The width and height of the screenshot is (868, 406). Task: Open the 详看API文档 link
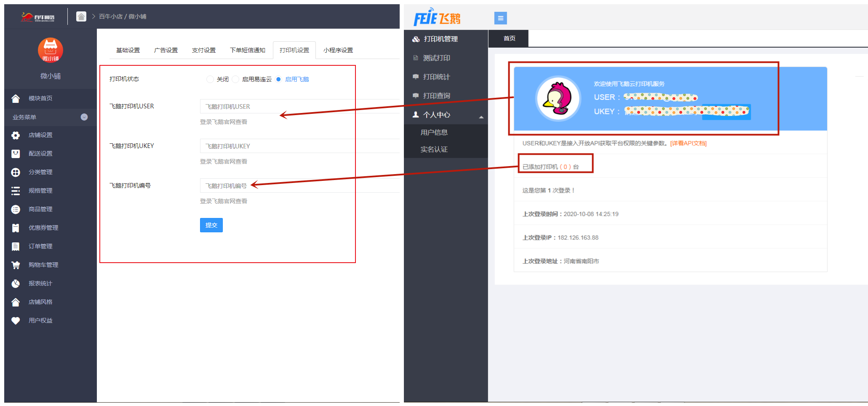pyautogui.click(x=689, y=143)
